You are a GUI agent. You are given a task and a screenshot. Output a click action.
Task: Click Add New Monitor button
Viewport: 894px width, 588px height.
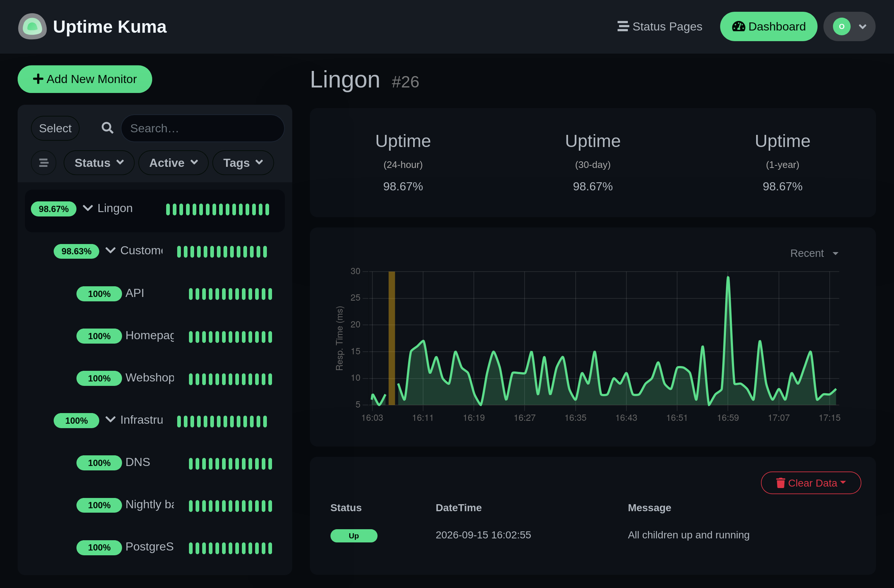tap(85, 79)
